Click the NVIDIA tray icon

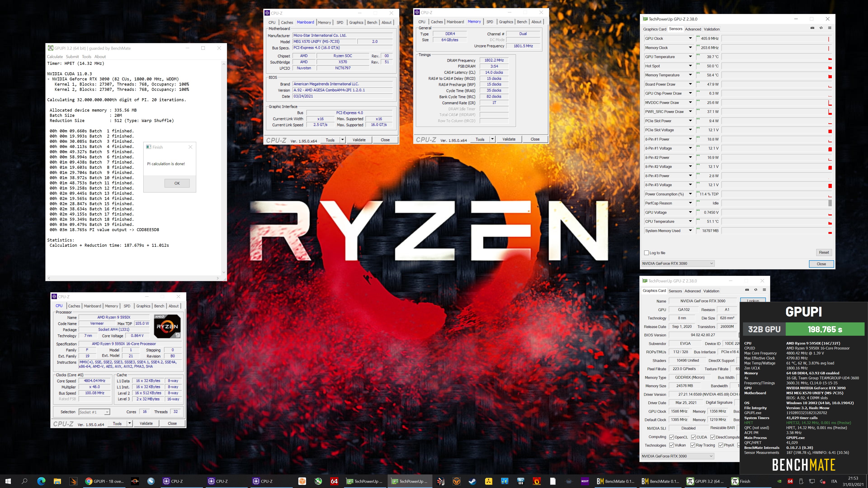tap(779, 481)
